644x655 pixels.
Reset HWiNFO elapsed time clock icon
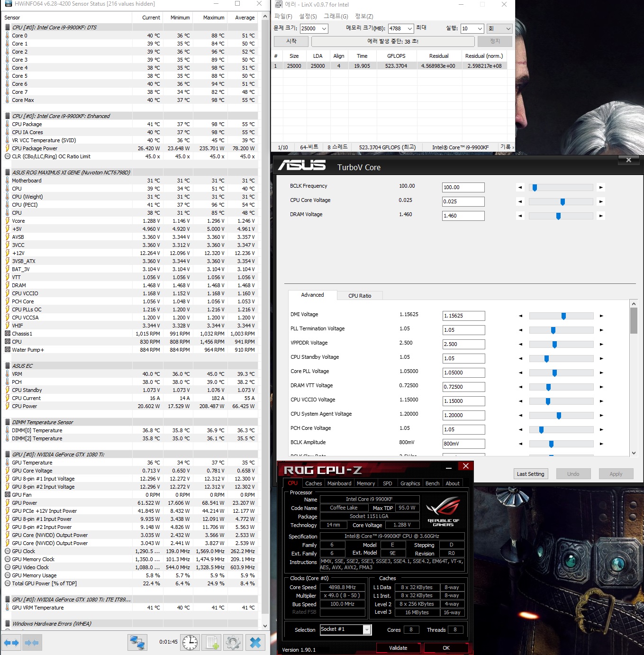[190, 643]
